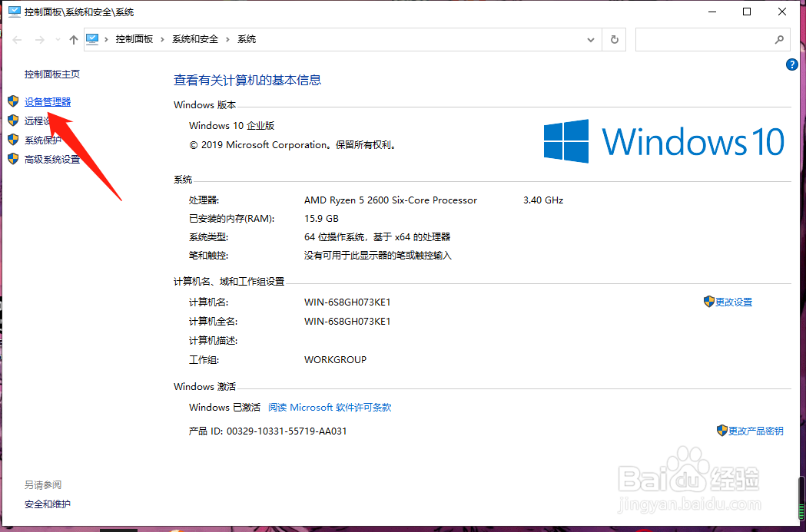
Task: Click the 15.9 GB RAM value
Action: click(x=321, y=219)
